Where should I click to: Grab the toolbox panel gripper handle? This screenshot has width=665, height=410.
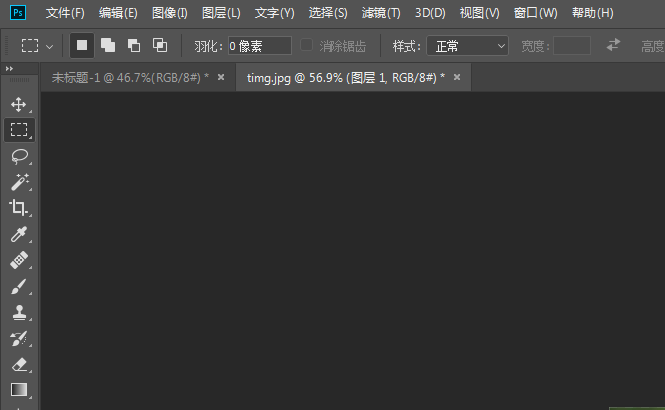pyautogui.click(x=20, y=80)
